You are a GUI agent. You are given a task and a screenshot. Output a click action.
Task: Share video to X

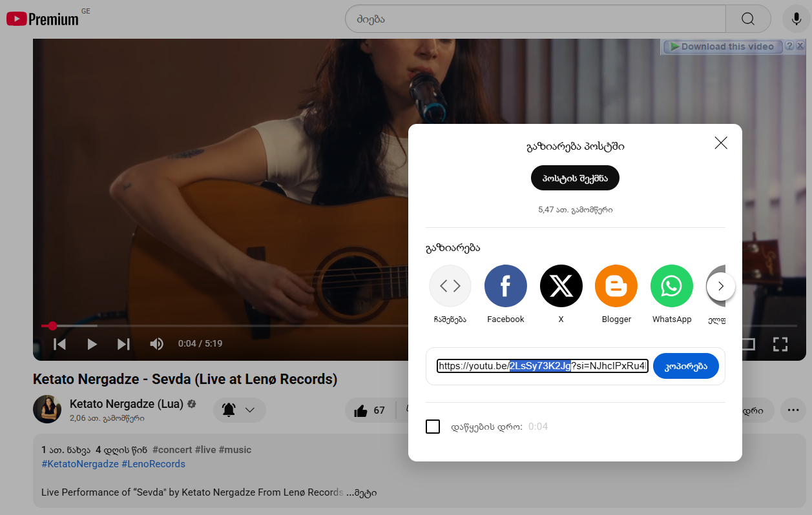coord(561,294)
